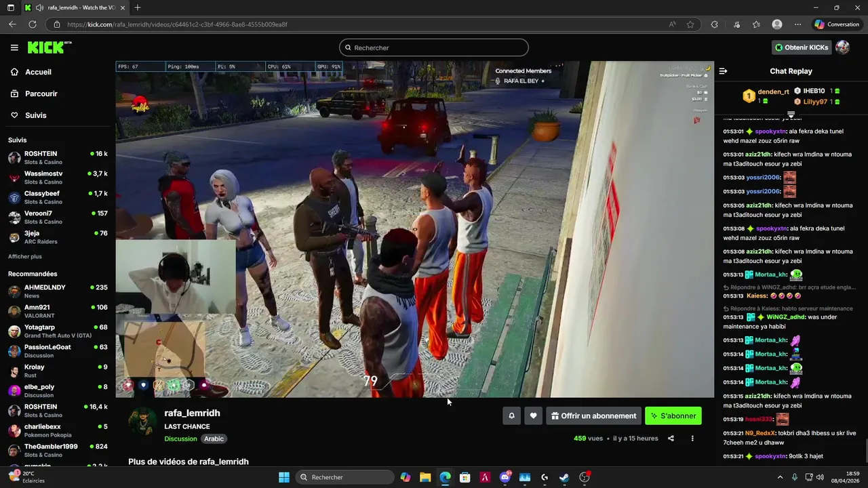
Task: Click the tab mute speaker icon
Action: click(39, 7)
